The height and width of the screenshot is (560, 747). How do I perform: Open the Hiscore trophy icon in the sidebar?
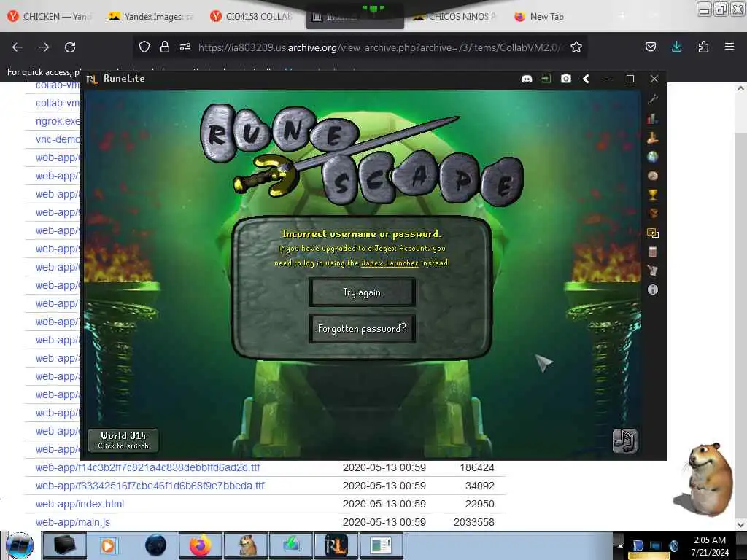(653, 194)
